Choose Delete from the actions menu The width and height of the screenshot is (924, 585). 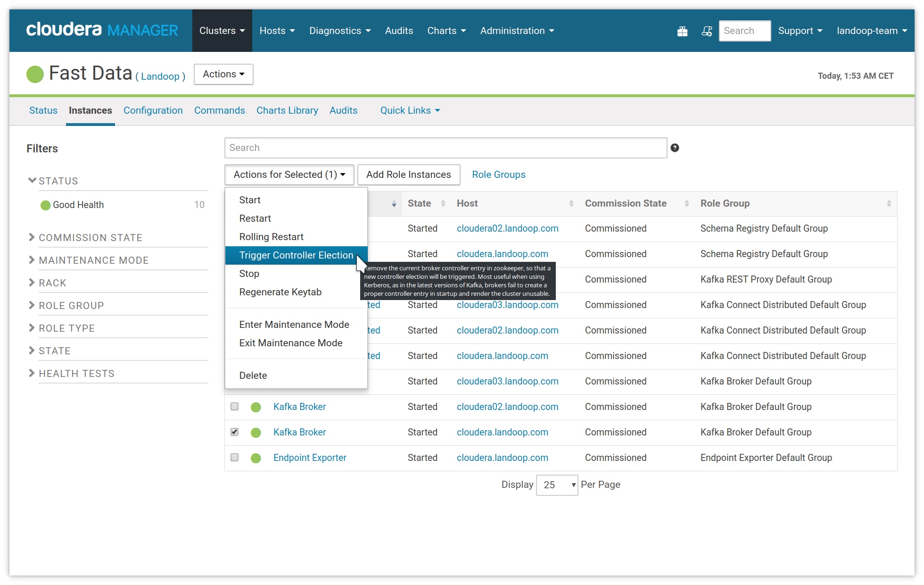pos(296,376)
